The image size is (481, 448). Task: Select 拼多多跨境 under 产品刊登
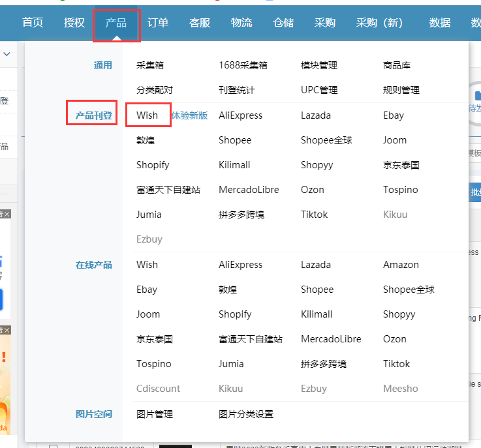[241, 215]
